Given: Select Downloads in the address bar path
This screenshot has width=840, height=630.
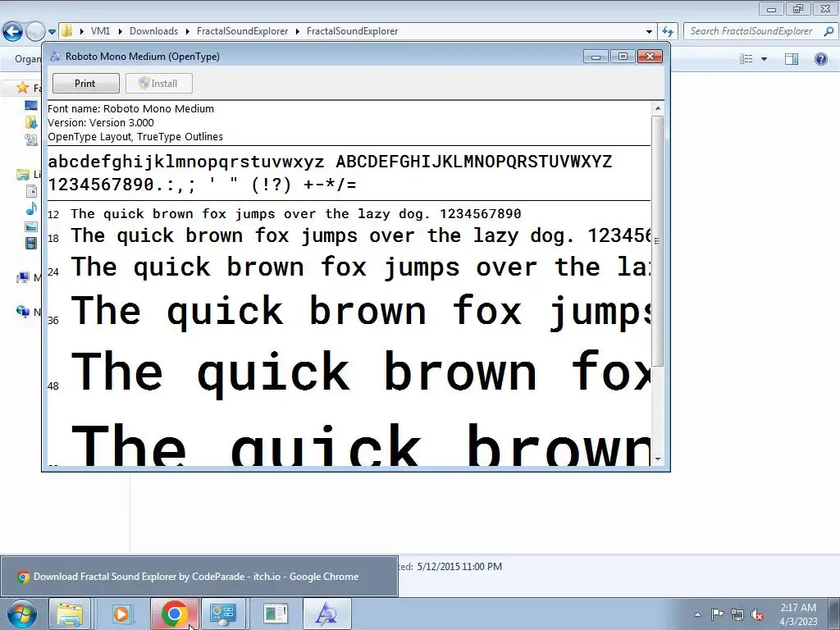Looking at the screenshot, I should (x=153, y=31).
